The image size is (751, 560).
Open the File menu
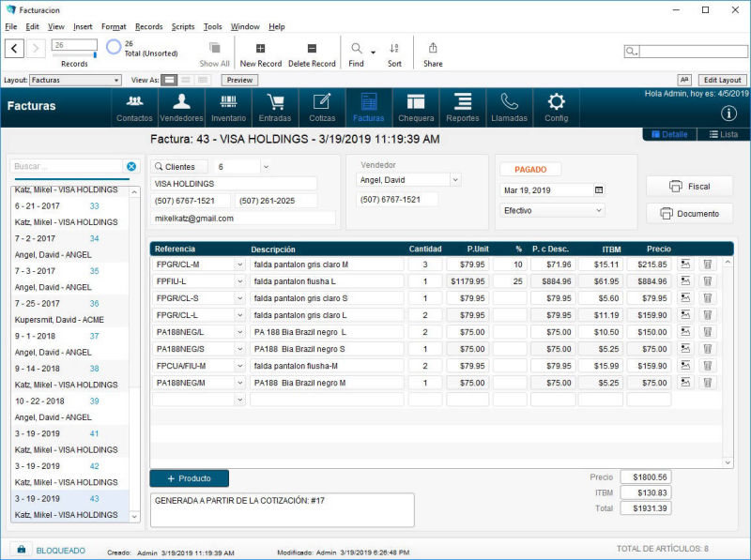click(11, 27)
